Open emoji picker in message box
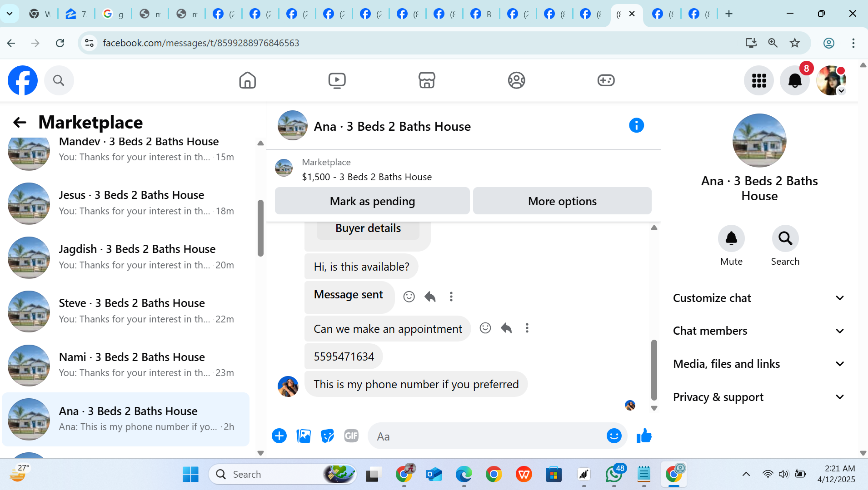This screenshot has height=490, width=868. (x=614, y=436)
